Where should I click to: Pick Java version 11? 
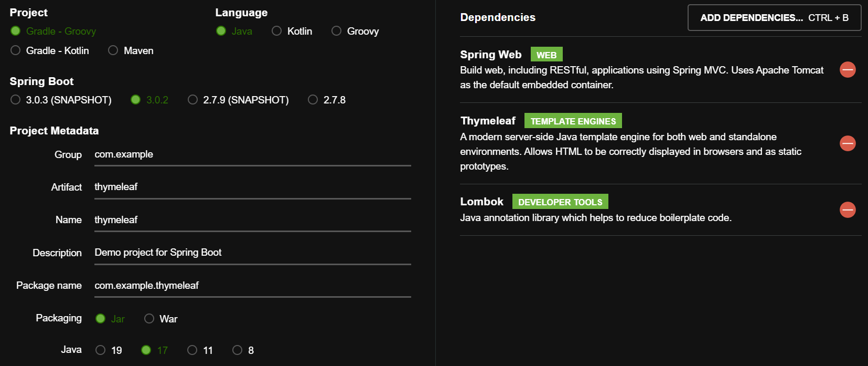pos(200,350)
